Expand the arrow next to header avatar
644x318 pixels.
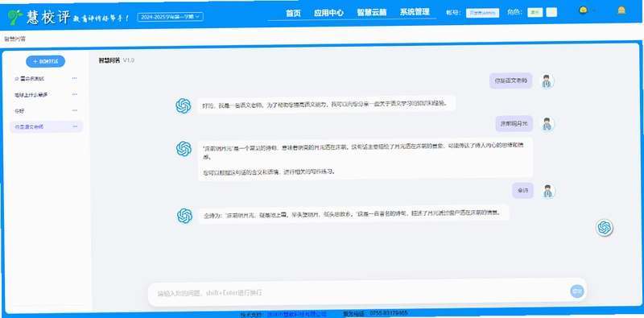pyautogui.click(x=594, y=11)
